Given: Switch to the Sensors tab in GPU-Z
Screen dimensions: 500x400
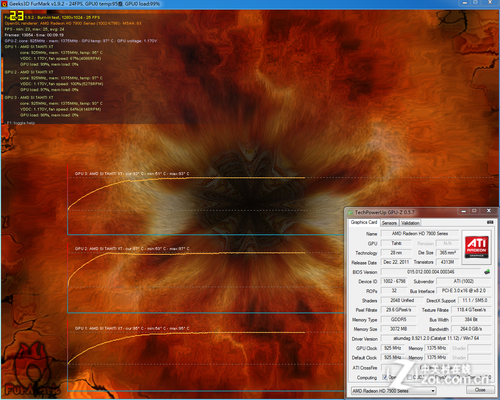Looking at the screenshot, I should [389, 223].
